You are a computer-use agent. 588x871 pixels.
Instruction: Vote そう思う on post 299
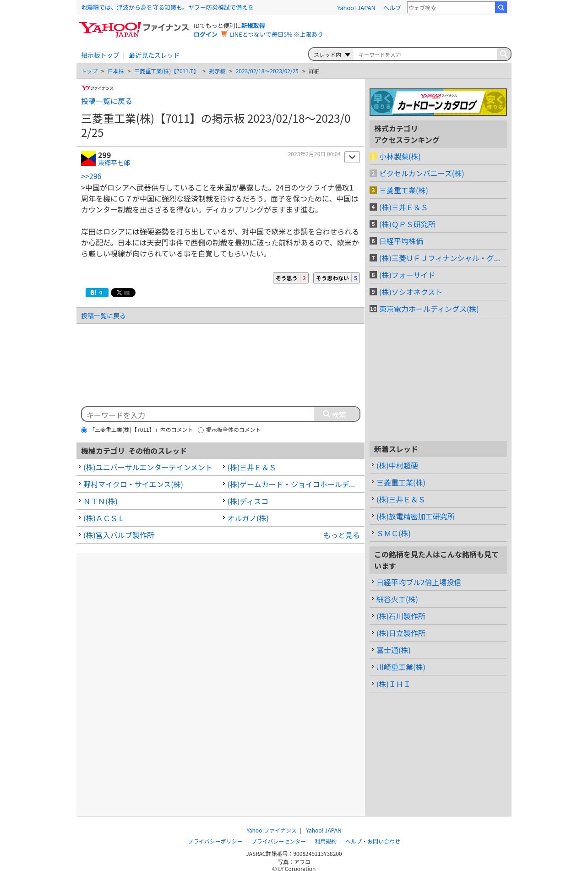291,278
